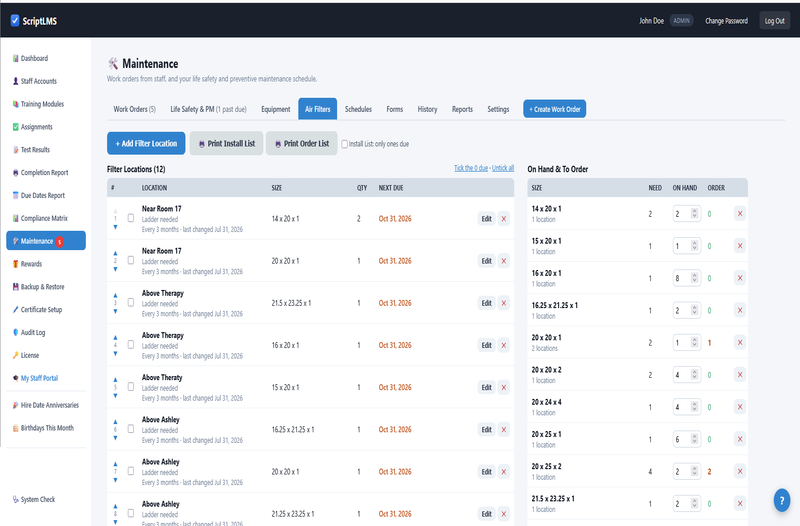
Task: Click the ScriptLMS logo
Action: [34, 21]
